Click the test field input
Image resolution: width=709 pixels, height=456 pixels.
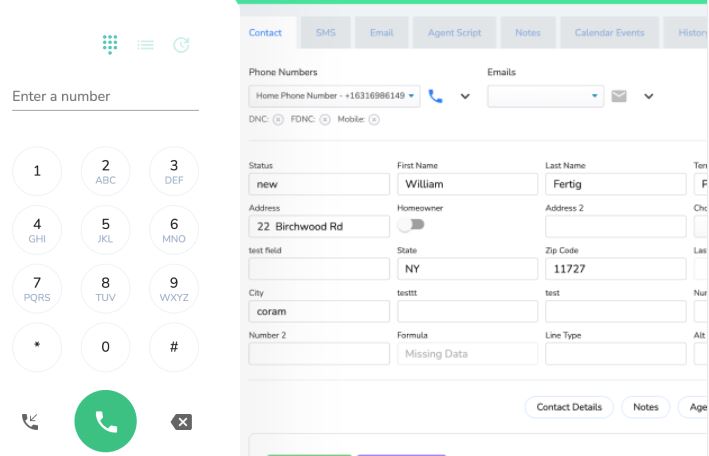pos(319,269)
